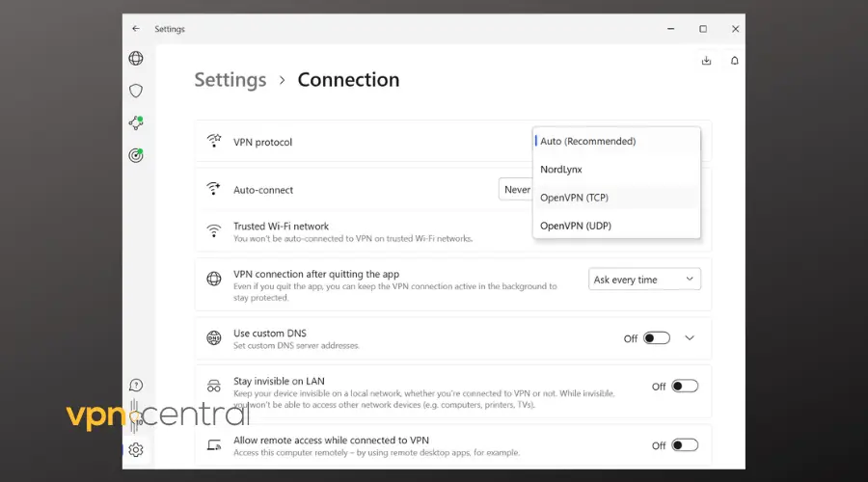The width and height of the screenshot is (868, 482).
Task: Open the settings gear sidebar icon
Action: [136, 450]
